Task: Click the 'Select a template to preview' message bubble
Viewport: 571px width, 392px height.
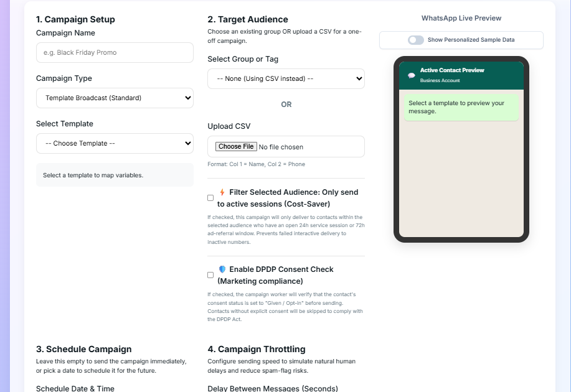Action: coord(461,108)
